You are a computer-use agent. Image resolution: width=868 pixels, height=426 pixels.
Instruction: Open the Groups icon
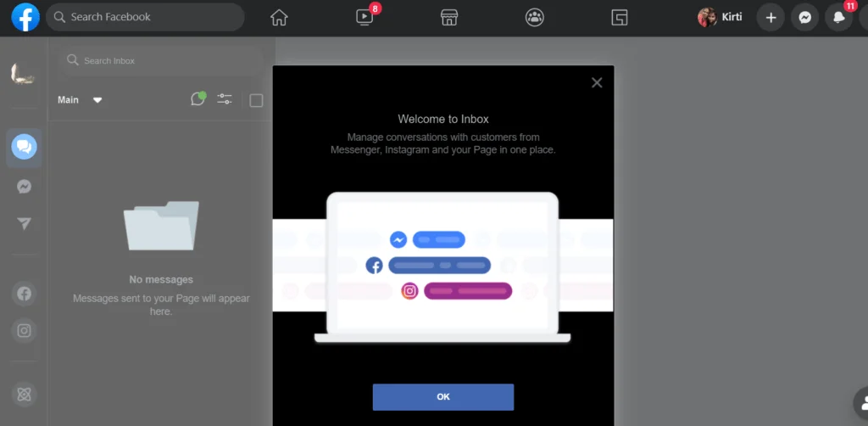click(534, 18)
